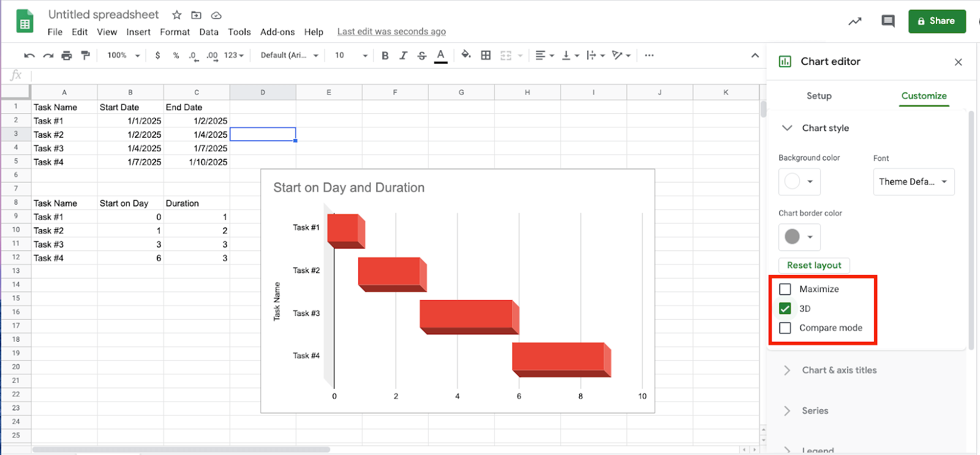Enable the Maximize checkbox
The height and width of the screenshot is (455, 980).
point(785,289)
